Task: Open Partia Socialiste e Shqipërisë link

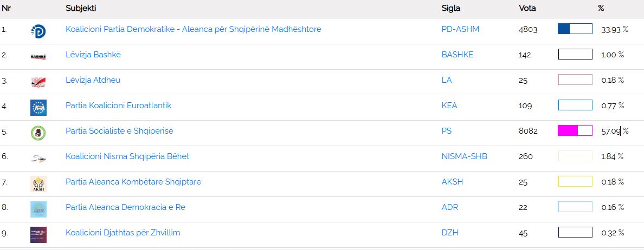Action: 119,131
